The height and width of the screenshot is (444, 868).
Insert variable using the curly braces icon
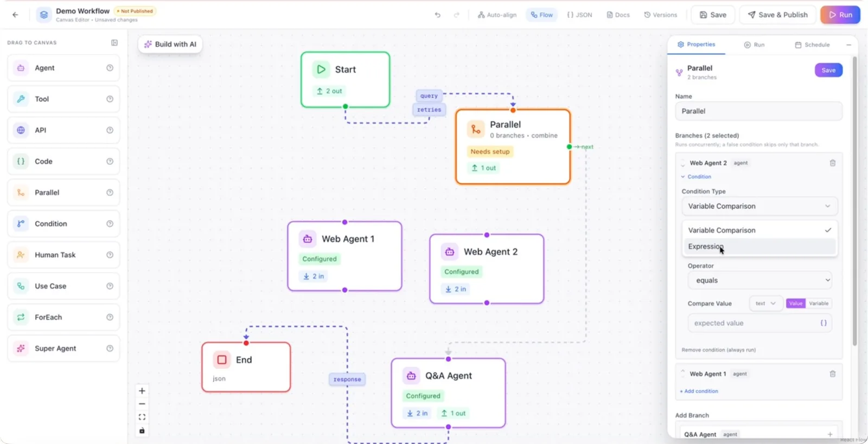point(824,323)
